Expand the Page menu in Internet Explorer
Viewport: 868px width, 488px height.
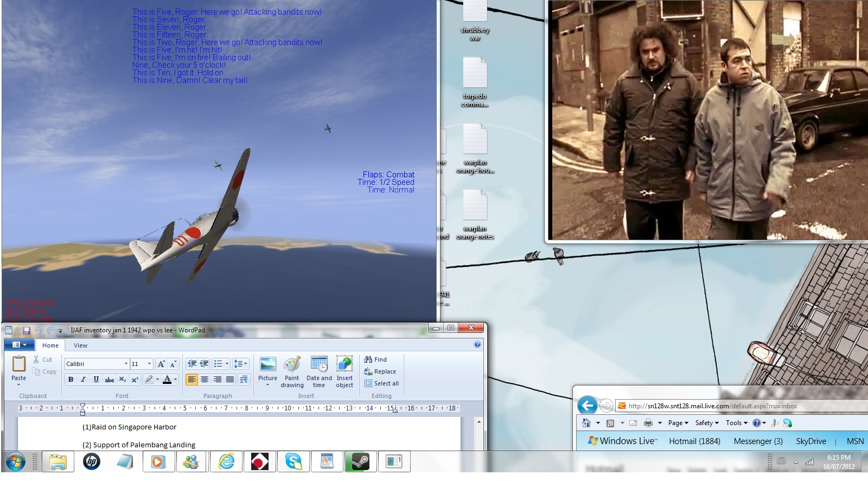click(678, 423)
